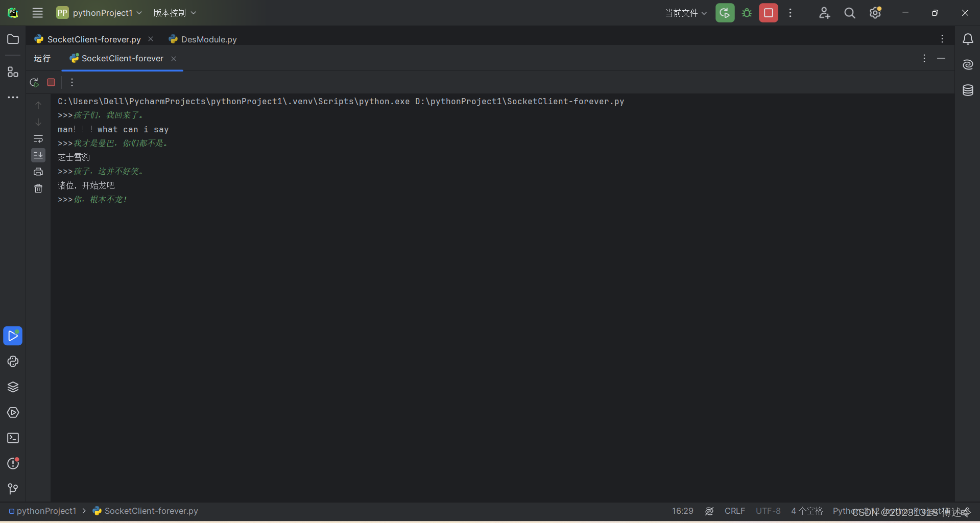Switch to DesModule.py editor tab
This screenshot has height=523, width=980.
203,39
